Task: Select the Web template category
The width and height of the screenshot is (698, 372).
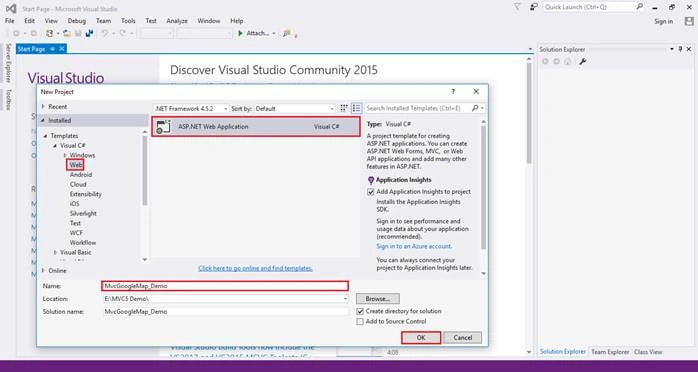Action: 75,165
